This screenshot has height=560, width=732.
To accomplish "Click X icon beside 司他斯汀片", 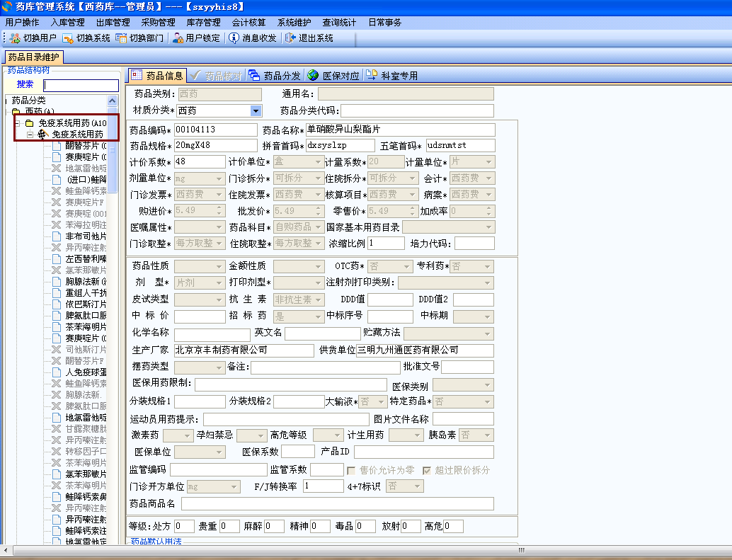I will coord(57,349).
